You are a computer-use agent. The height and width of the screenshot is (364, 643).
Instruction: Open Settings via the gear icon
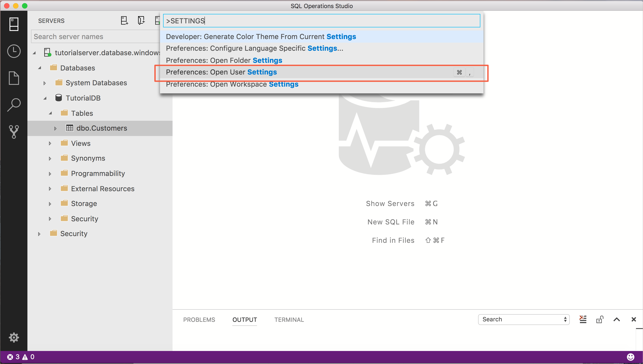pos(14,337)
